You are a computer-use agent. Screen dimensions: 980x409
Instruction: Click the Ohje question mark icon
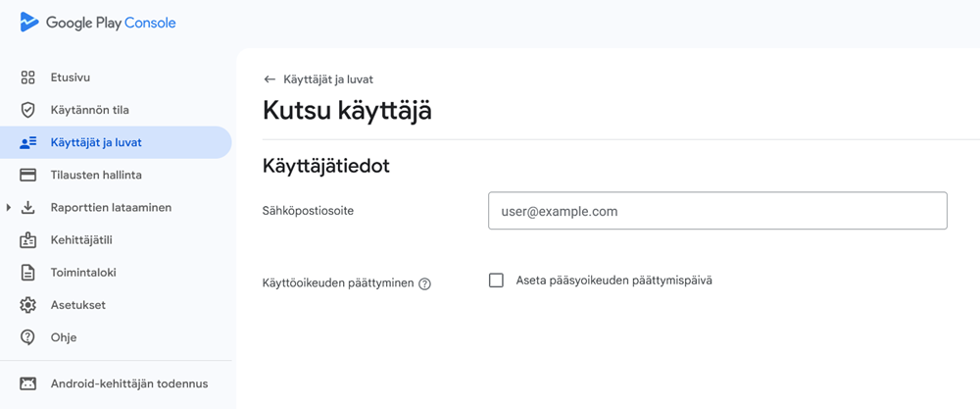point(28,337)
